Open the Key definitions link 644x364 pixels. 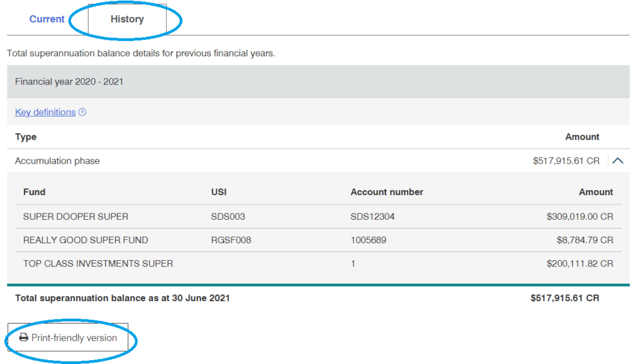[x=45, y=112]
